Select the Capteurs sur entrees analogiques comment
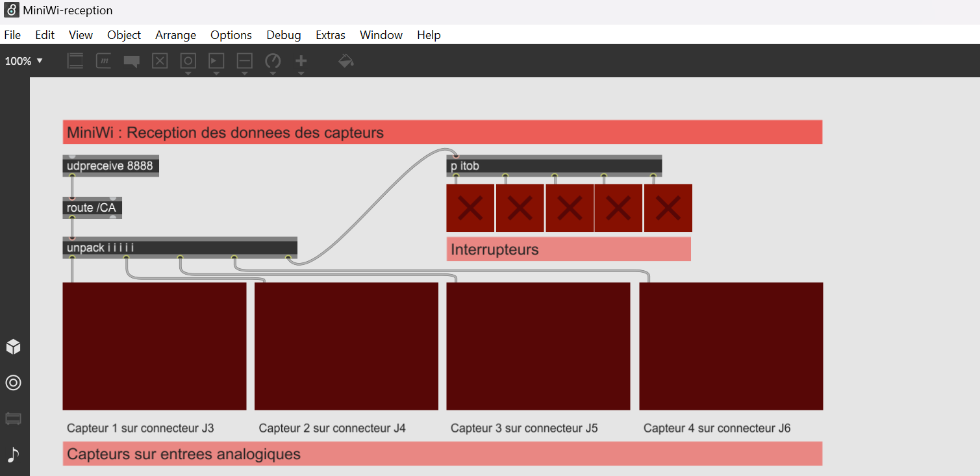 442,453
